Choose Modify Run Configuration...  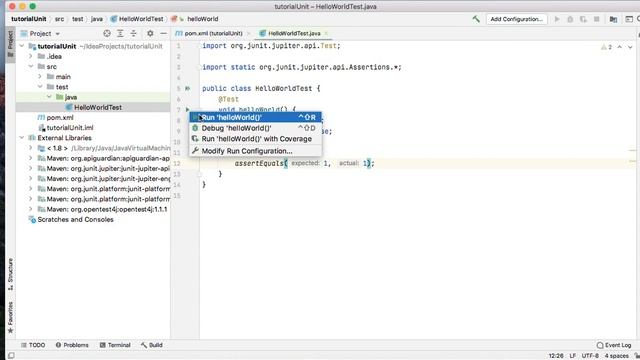tap(255, 151)
